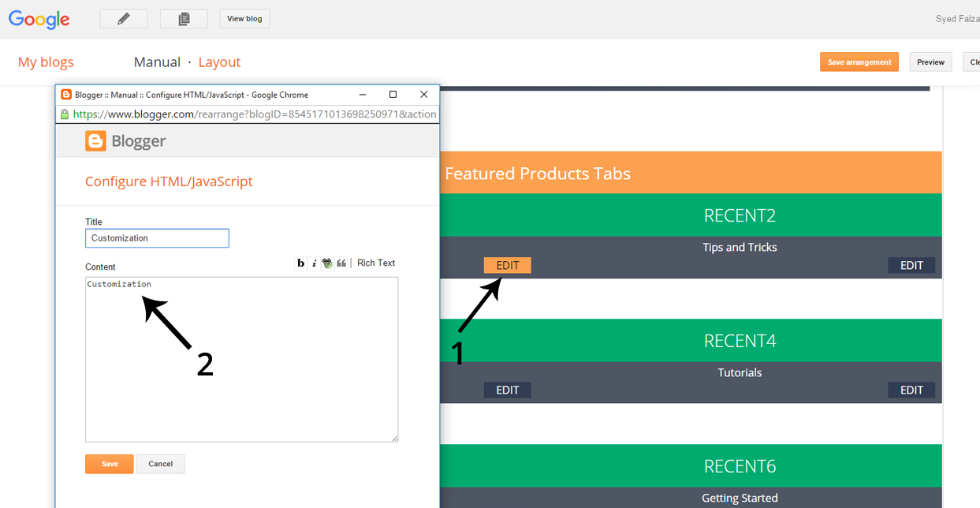The height and width of the screenshot is (508, 980).
Task: Click the Preview button
Action: tap(930, 62)
